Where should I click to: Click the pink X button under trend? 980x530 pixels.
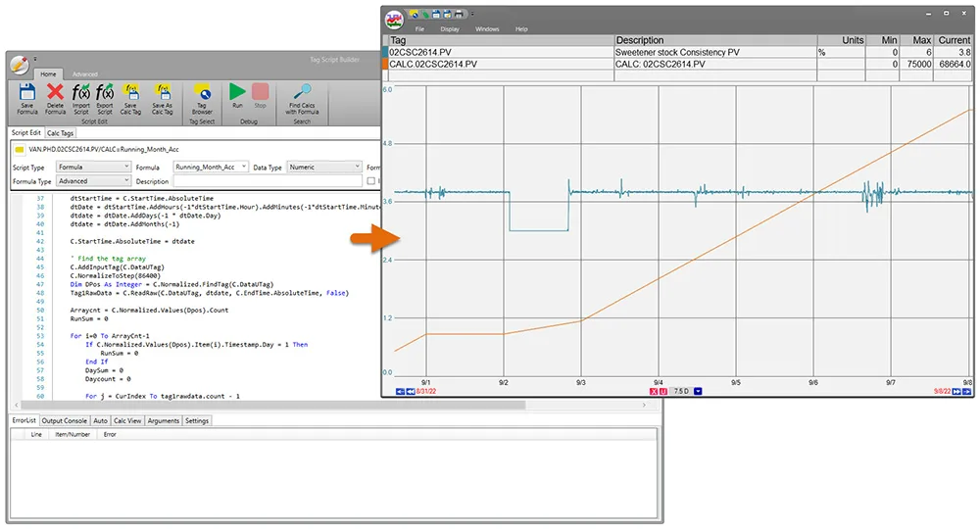pos(655,391)
